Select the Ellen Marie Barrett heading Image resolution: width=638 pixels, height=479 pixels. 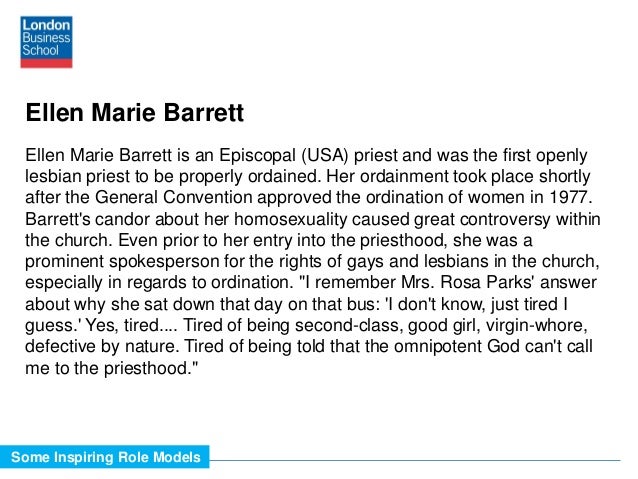(135, 112)
